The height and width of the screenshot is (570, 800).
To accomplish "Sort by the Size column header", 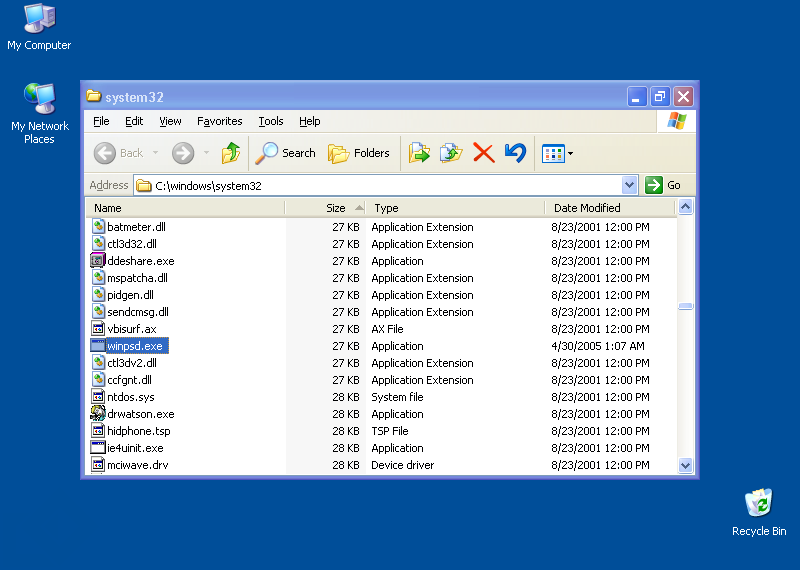I will click(326, 208).
